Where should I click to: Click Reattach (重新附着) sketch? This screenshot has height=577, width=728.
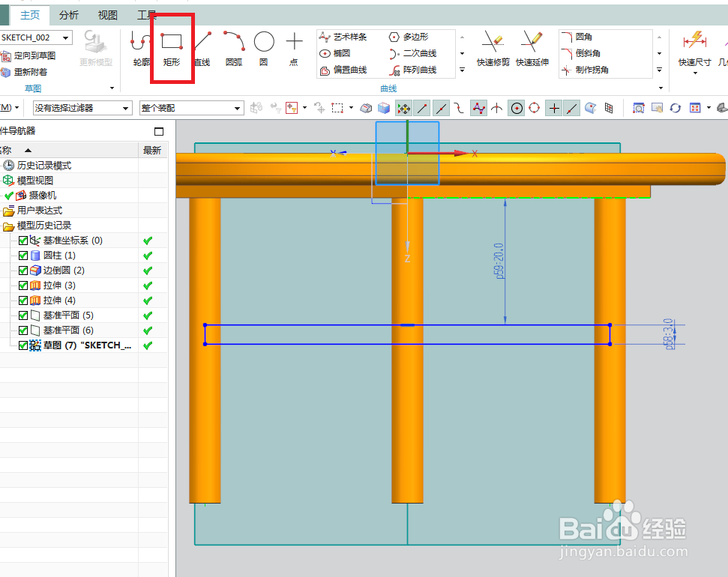click(25, 72)
